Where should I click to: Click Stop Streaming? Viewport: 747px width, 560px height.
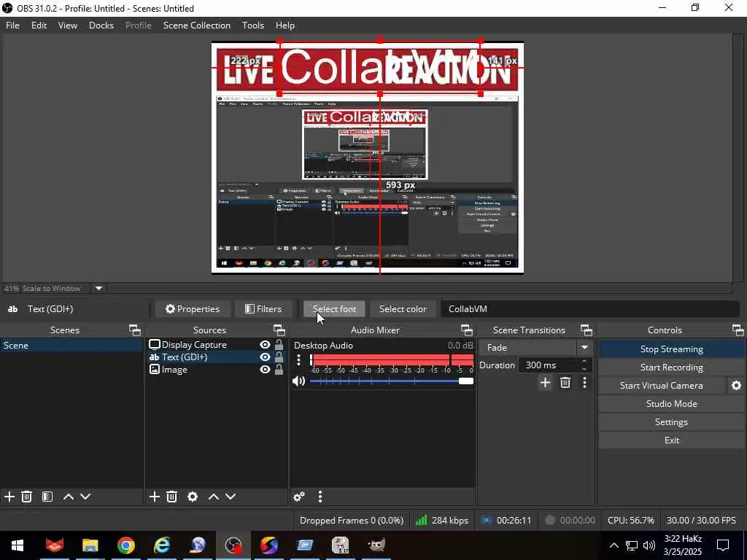tap(671, 349)
